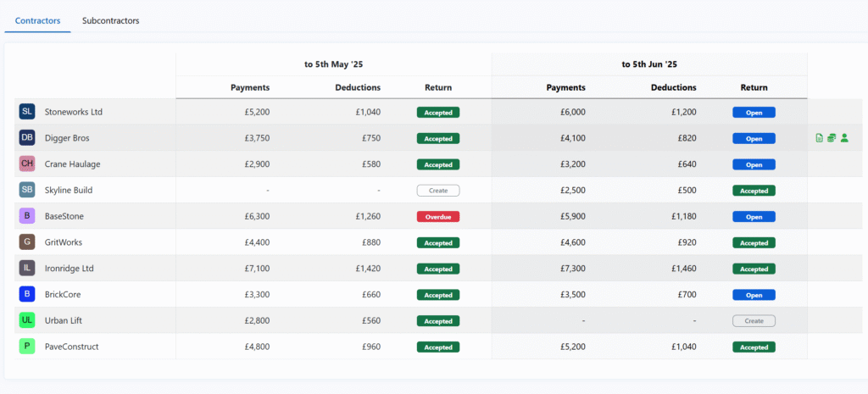The width and height of the screenshot is (868, 394).
Task: Click the coins payment icon for Digger Bros
Action: click(832, 138)
